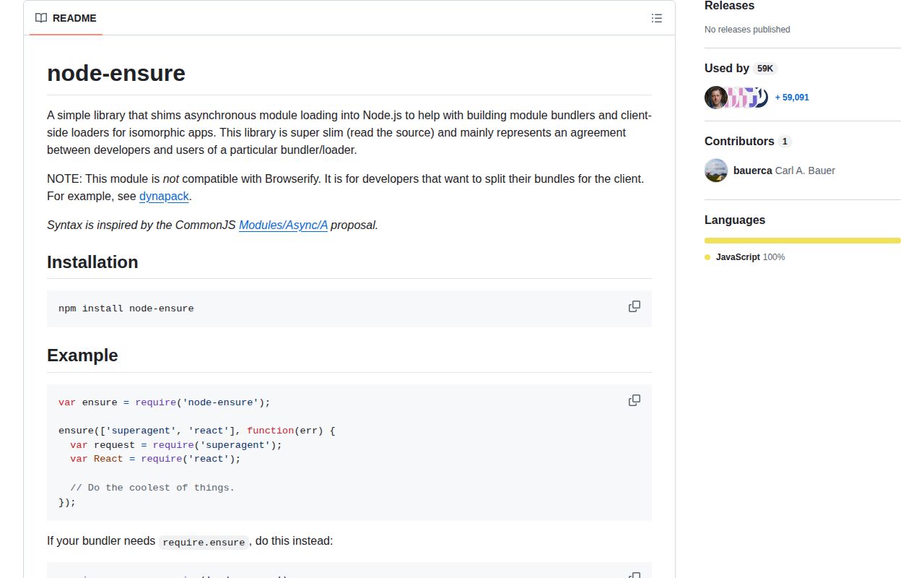The height and width of the screenshot is (578, 924).
Task: Open the Modules/Async/A proposal link
Action: 283,225
